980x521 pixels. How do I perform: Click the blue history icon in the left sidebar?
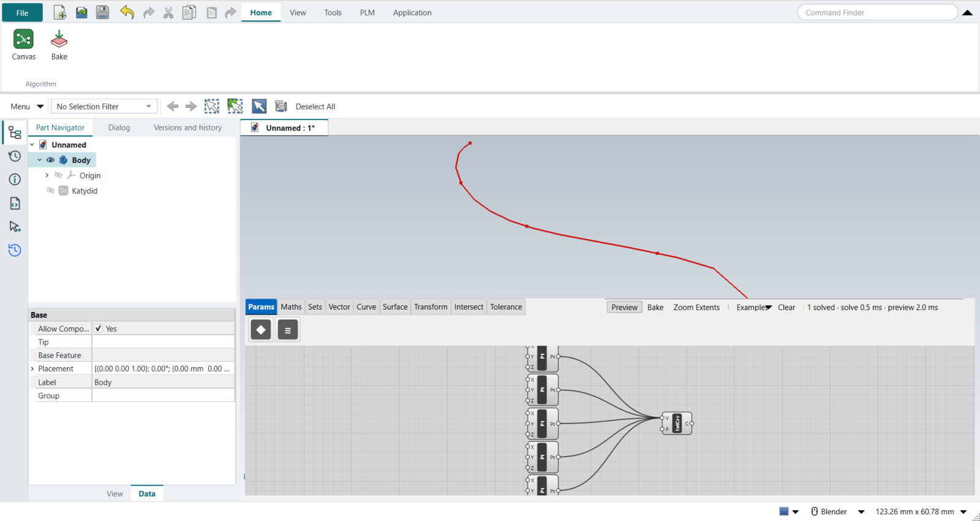(x=15, y=249)
